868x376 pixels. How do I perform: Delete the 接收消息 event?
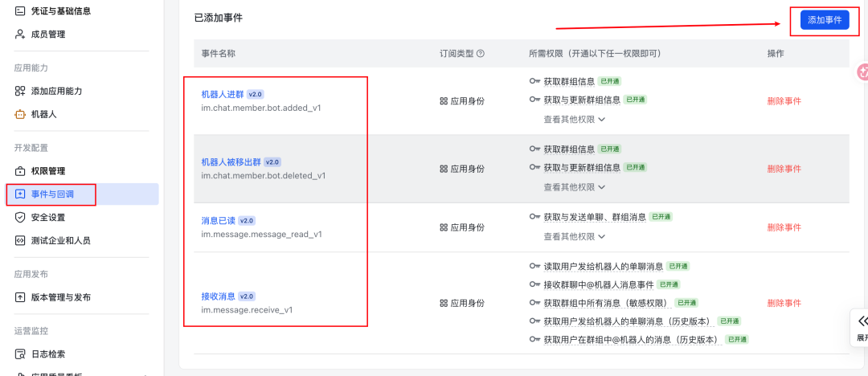coord(784,304)
